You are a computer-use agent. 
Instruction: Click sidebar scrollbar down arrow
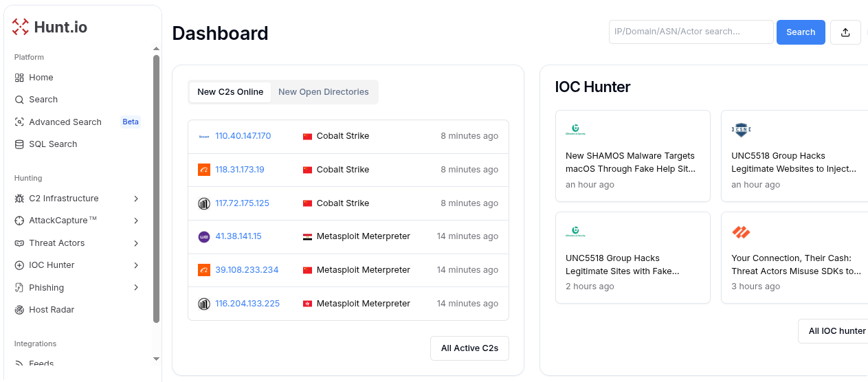(156, 359)
